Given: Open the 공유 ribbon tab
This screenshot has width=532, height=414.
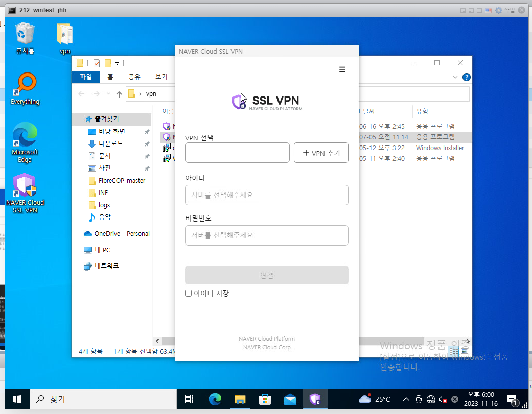Looking at the screenshot, I should tap(134, 77).
